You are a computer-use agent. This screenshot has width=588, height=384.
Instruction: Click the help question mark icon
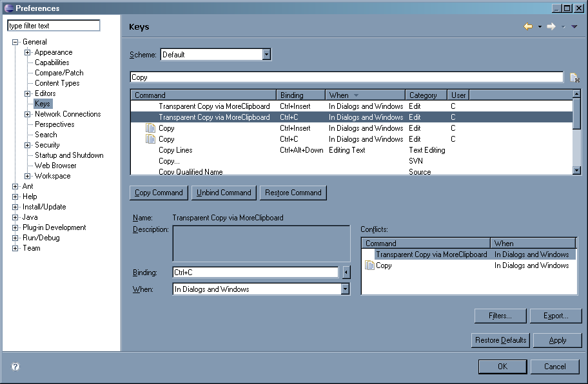[x=15, y=367]
